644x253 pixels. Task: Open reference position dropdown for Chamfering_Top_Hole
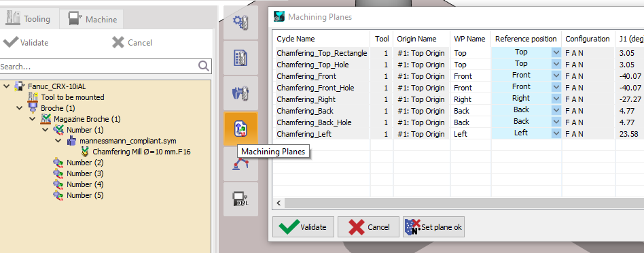tap(556, 64)
